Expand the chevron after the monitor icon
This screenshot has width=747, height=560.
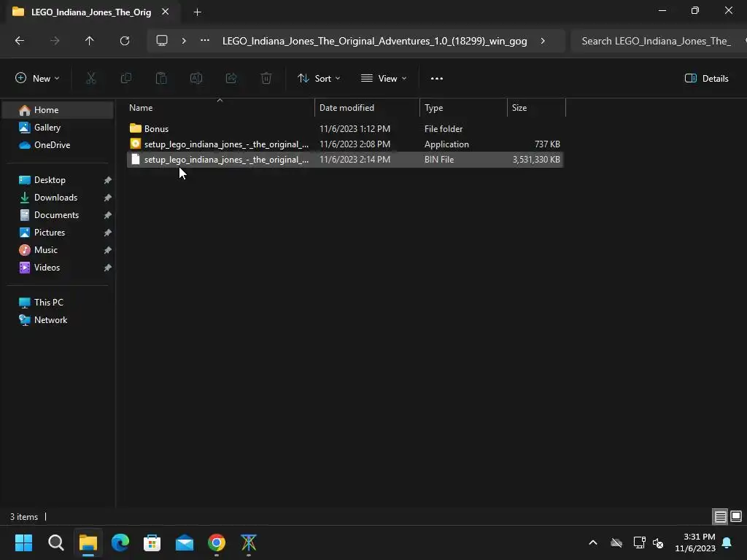184,41
